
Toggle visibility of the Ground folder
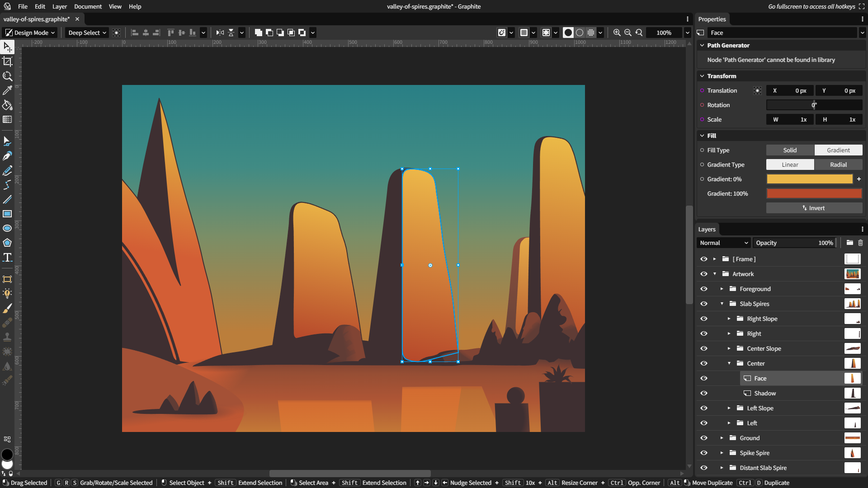coord(704,438)
